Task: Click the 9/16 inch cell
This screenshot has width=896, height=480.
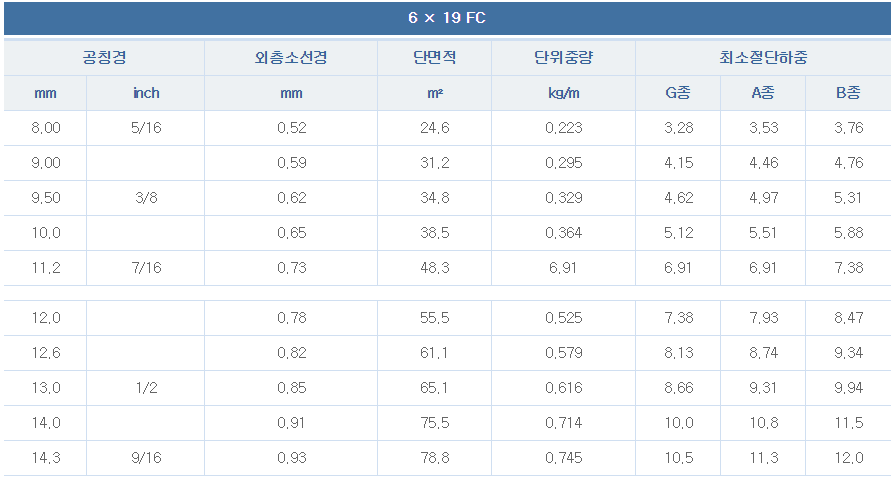Action: 146,458
